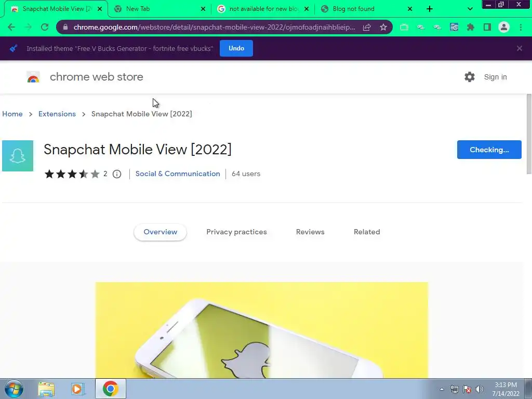Open rating info circle icon
Image resolution: width=532 pixels, height=399 pixels.
pos(117,174)
